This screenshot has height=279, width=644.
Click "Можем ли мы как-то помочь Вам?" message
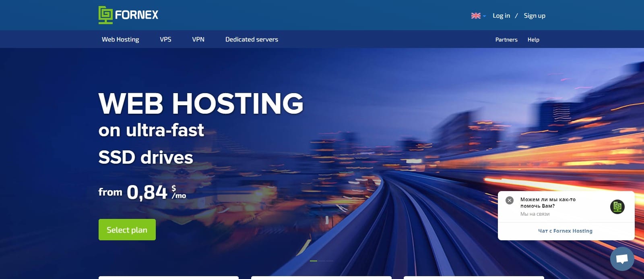click(548, 202)
